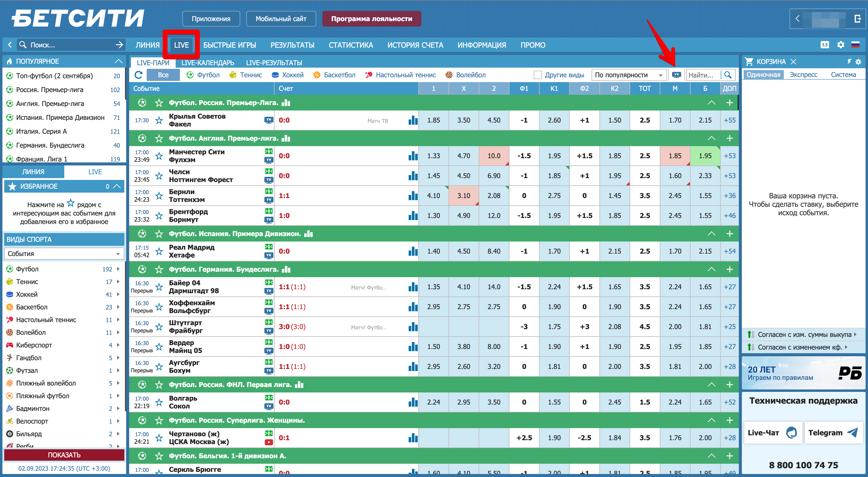This screenshot has width=868, height=477.
Task: Open Live-Чат support
Action: [773, 433]
